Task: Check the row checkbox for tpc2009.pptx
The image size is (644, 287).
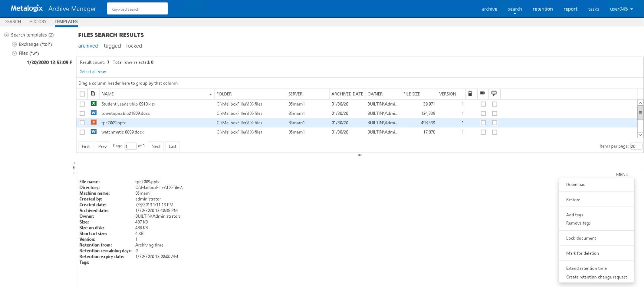Action: click(82, 123)
